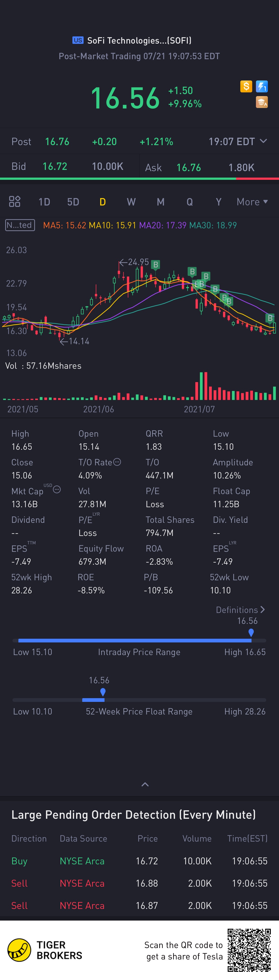Select the Buy order row at 16.72
The width and height of the screenshot is (279, 980).
pos(139,861)
